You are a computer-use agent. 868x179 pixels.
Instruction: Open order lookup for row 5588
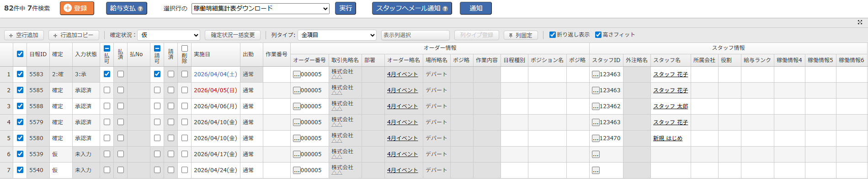click(297, 106)
